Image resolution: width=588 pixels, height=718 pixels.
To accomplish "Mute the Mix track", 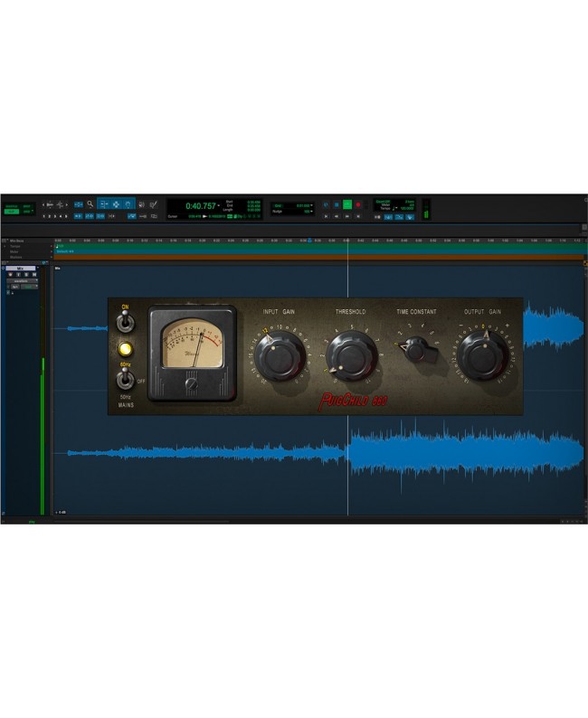I will pyautogui.click(x=34, y=275).
